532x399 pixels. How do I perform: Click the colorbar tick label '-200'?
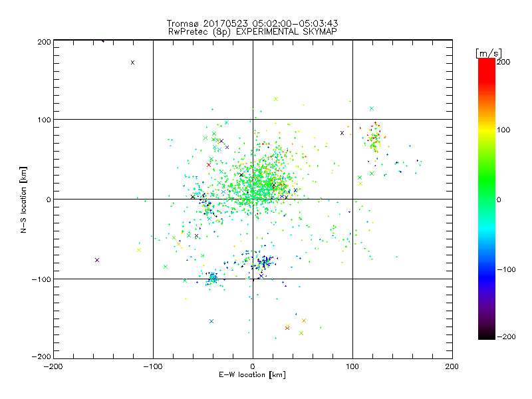coord(506,336)
